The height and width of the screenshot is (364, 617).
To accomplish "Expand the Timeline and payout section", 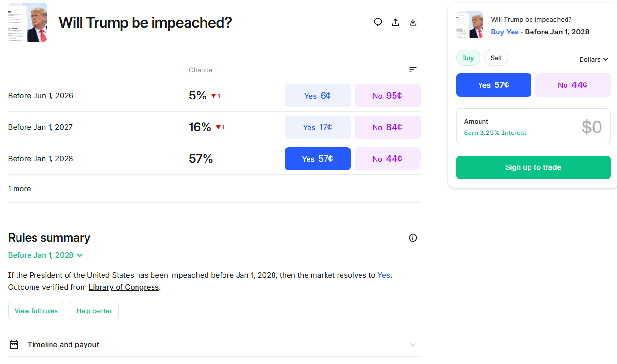I will (214, 345).
